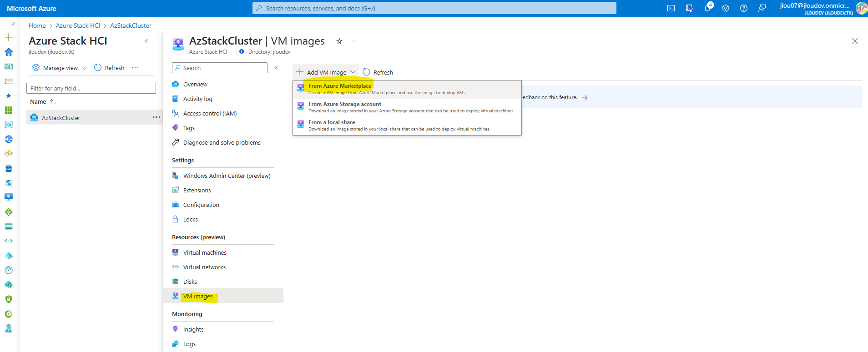This screenshot has height=352, width=868.
Task: Click resource menu Search box
Action: pyautogui.click(x=220, y=68)
